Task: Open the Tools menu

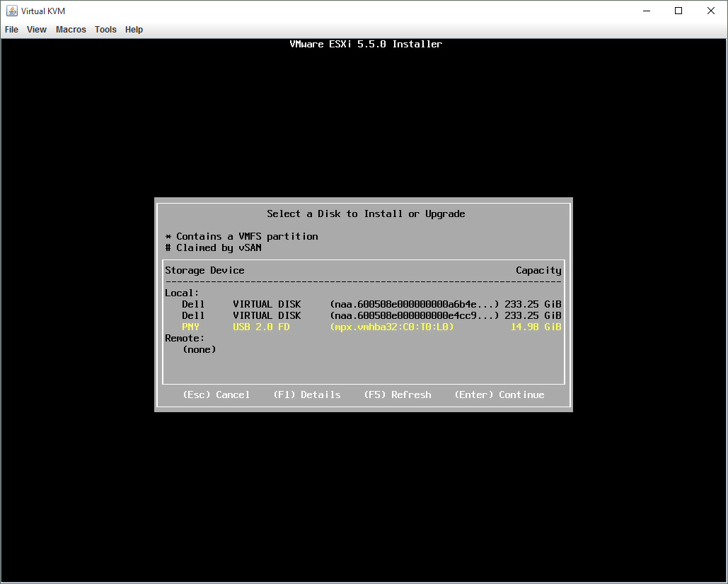Action: pos(105,30)
